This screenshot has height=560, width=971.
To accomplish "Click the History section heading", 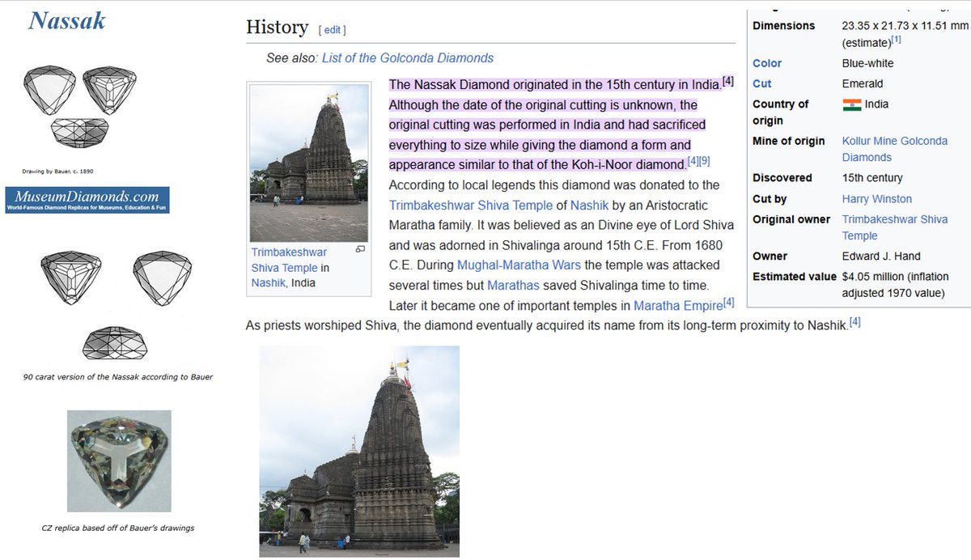I will click(x=277, y=28).
